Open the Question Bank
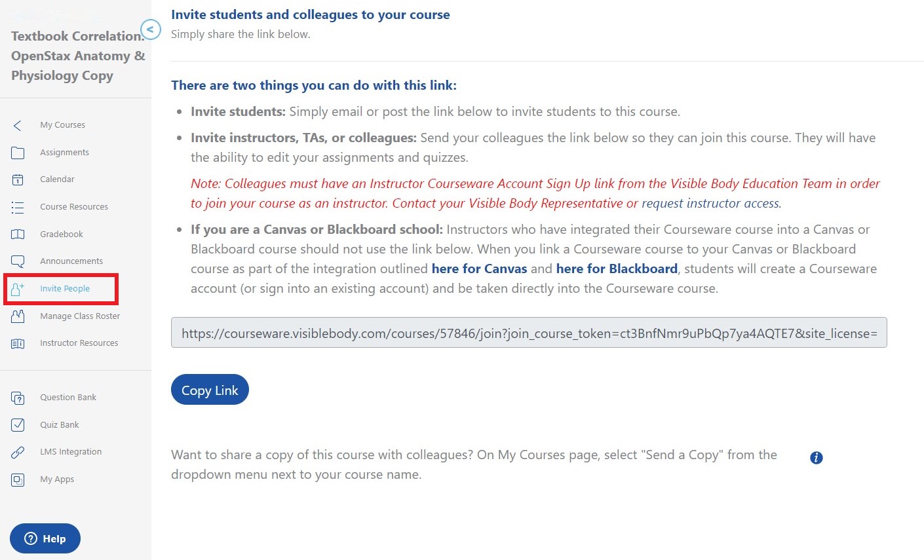Viewport: 924px width, 560px height. point(67,397)
